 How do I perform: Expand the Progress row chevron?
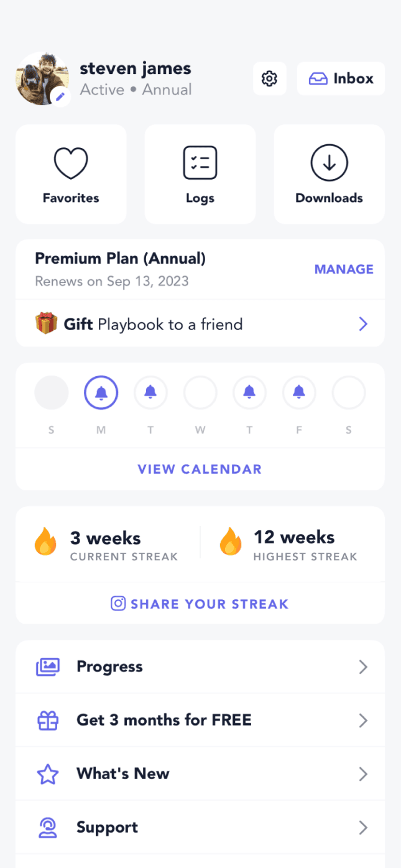point(363,667)
